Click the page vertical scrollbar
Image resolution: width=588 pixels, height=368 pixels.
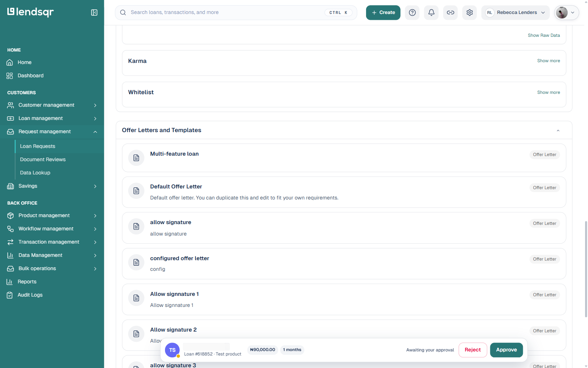pos(586,269)
